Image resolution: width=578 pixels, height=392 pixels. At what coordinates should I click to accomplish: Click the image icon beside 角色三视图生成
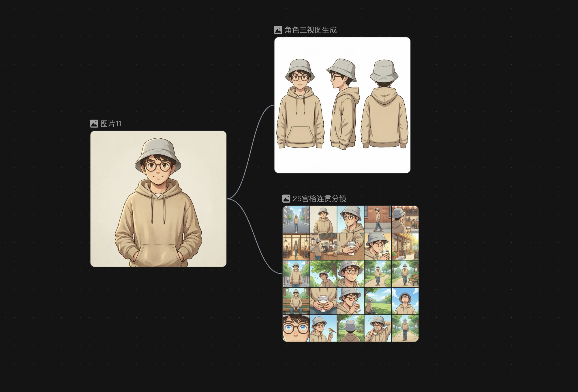278,30
